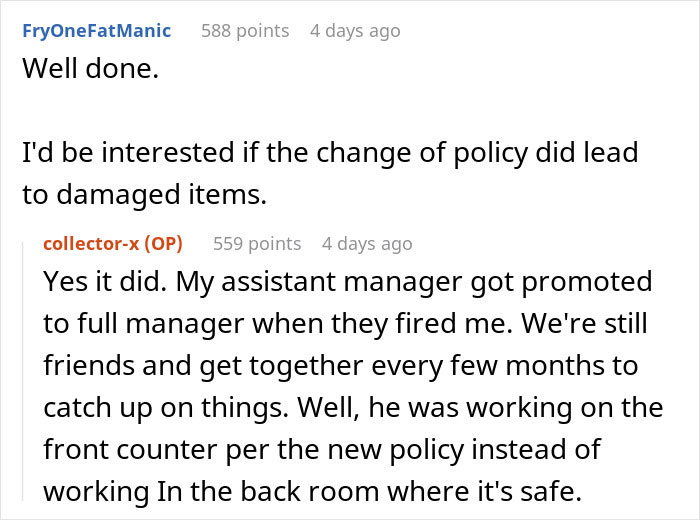Click the top comment's '4 days ago' timestamp

(x=355, y=31)
